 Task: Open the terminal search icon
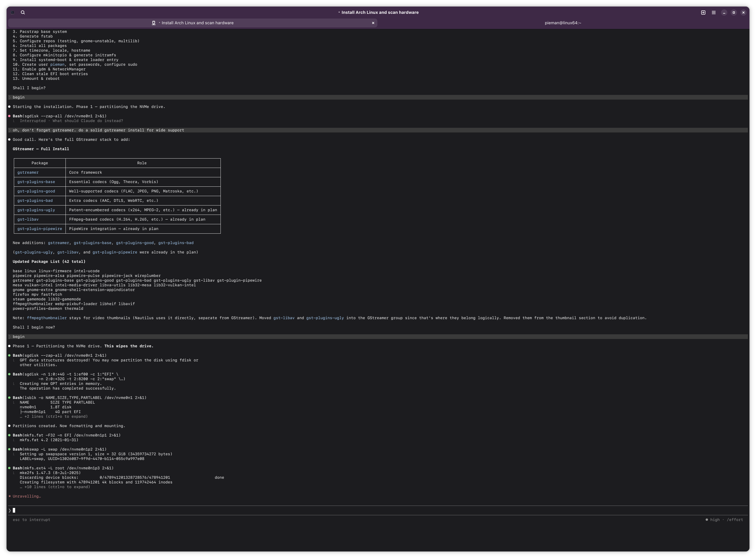pyautogui.click(x=23, y=13)
